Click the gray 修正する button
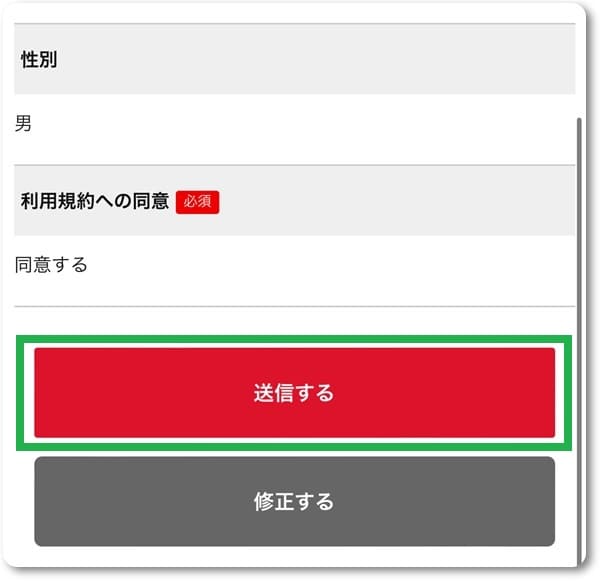The image size is (600, 581). tap(294, 501)
